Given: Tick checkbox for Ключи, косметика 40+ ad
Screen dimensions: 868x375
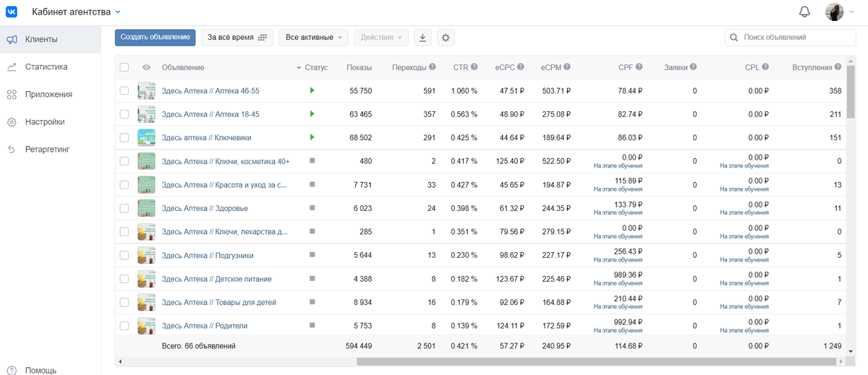Looking at the screenshot, I should coord(124,161).
